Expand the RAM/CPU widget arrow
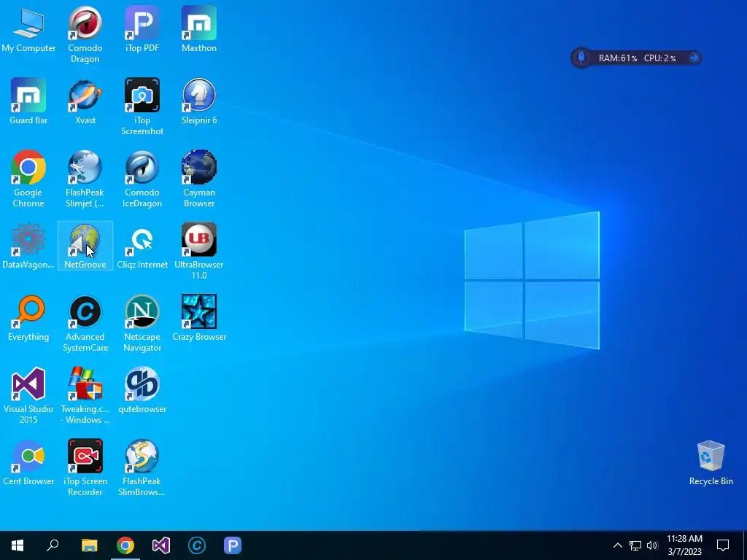The image size is (747, 560). click(694, 58)
